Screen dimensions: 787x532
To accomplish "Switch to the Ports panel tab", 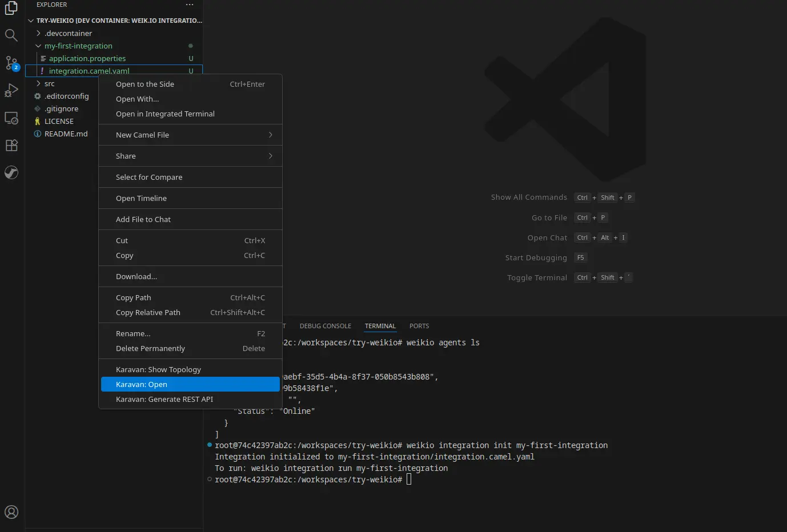I will click(x=419, y=326).
